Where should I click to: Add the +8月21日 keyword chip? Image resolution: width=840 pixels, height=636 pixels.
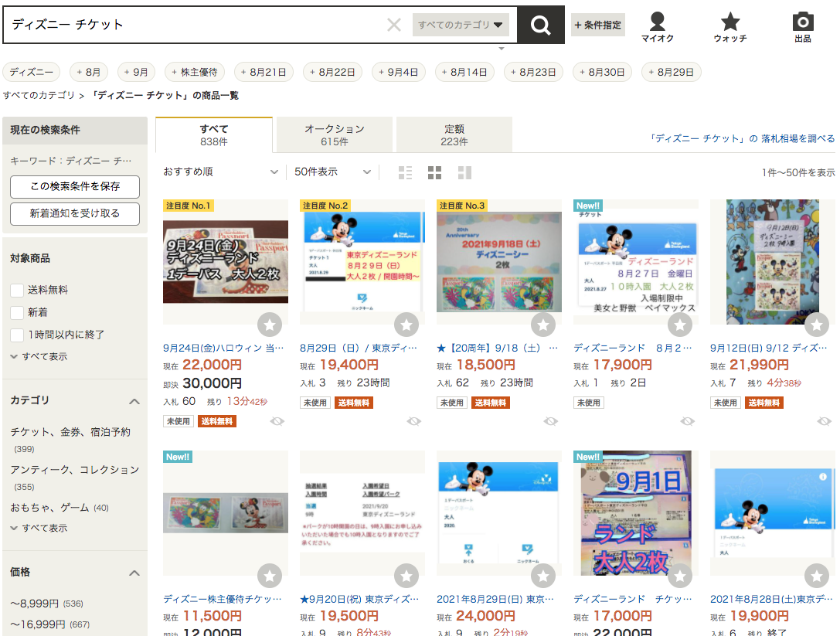(x=264, y=72)
